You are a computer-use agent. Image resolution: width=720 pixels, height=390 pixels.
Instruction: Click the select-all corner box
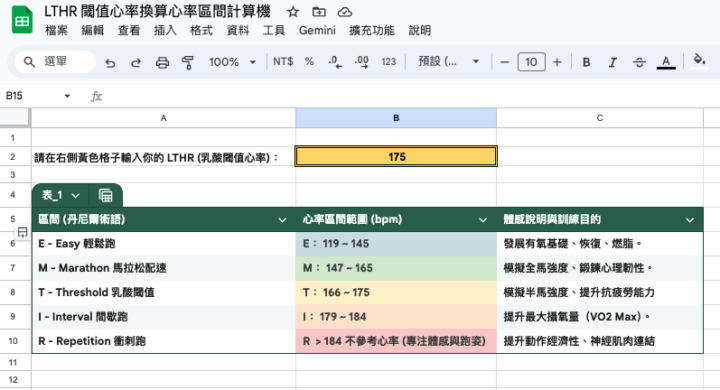point(15,117)
